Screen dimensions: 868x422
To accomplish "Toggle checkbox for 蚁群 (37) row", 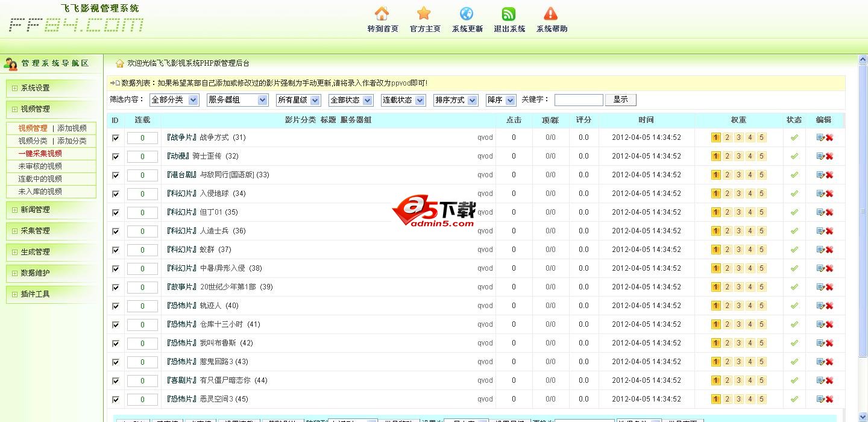I will tap(116, 250).
